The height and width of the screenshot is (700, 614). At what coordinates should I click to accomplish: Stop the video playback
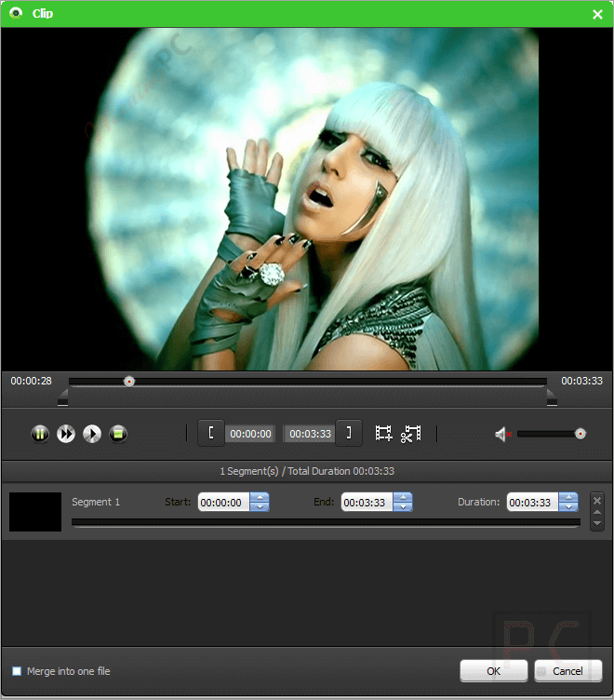click(x=118, y=434)
